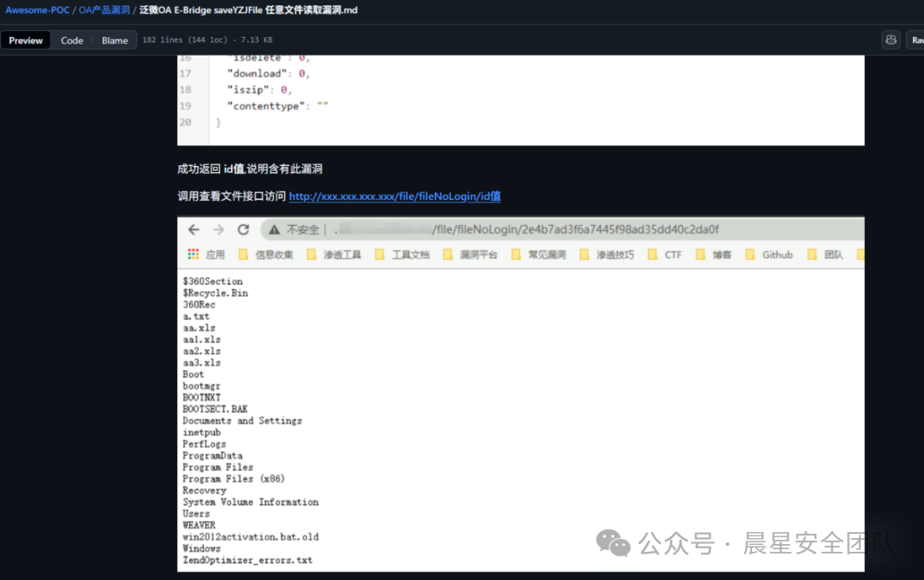Open the 渗透工具 bookmark folder
The height and width of the screenshot is (580, 924).
[x=334, y=254]
